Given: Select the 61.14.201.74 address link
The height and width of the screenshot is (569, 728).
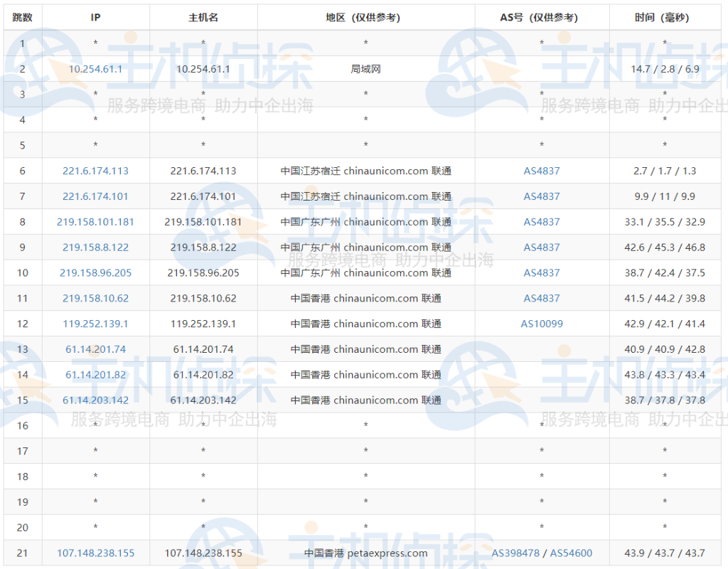Looking at the screenshot, I should [x=95, y=349].
